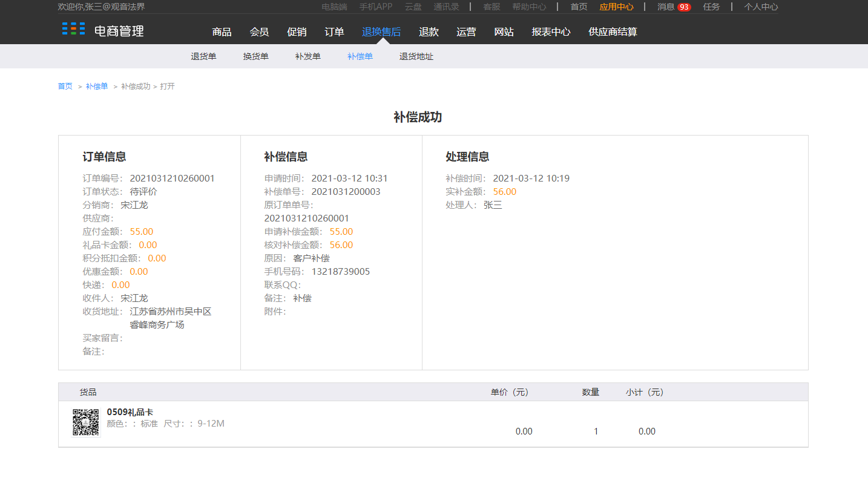Open the 0509礼品卡 QR code thumbnail
The height and width of the screenshot is (495, 868).
[86, 422]
